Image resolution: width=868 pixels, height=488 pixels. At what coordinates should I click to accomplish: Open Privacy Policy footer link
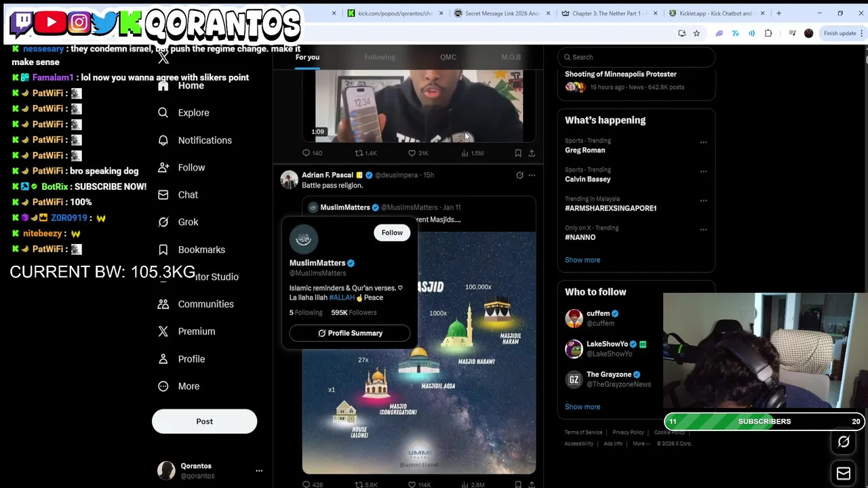tap(628, 432)
